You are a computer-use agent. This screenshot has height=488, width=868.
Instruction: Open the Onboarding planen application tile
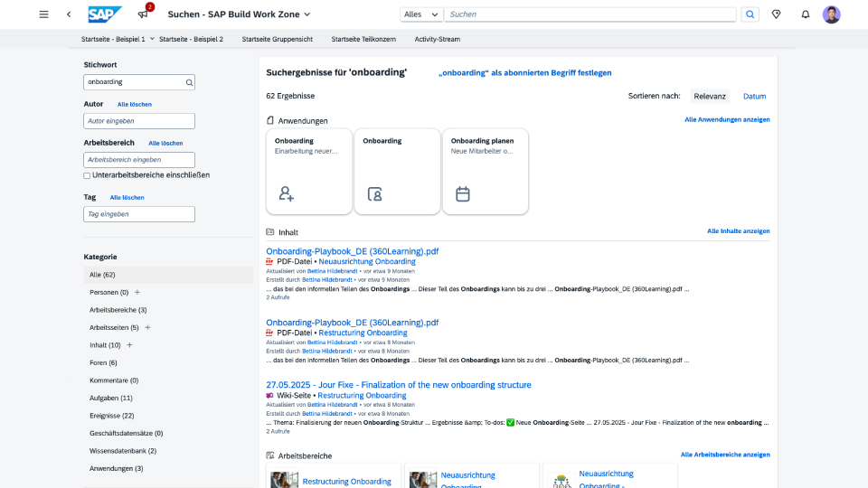click(485, 172)
